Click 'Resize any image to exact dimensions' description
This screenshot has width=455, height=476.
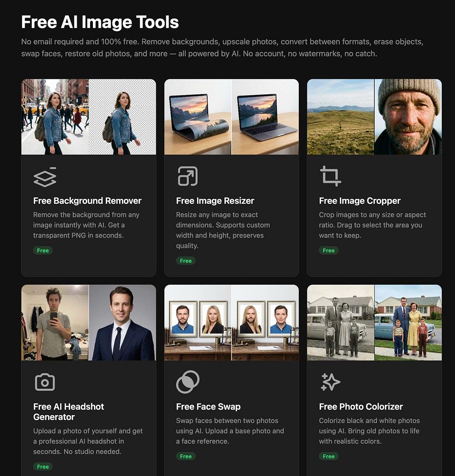(223, 230)
